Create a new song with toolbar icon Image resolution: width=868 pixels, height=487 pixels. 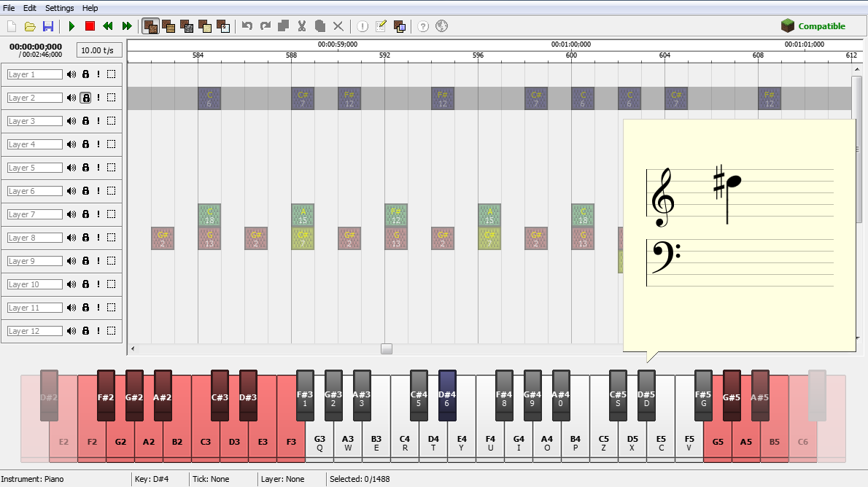(x=12, y=26)
